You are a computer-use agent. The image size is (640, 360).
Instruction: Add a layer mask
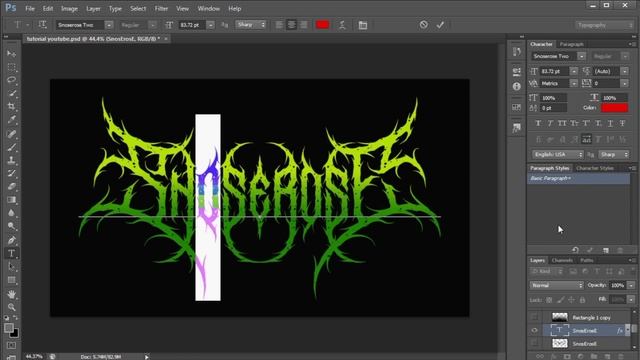pos(567,356)
